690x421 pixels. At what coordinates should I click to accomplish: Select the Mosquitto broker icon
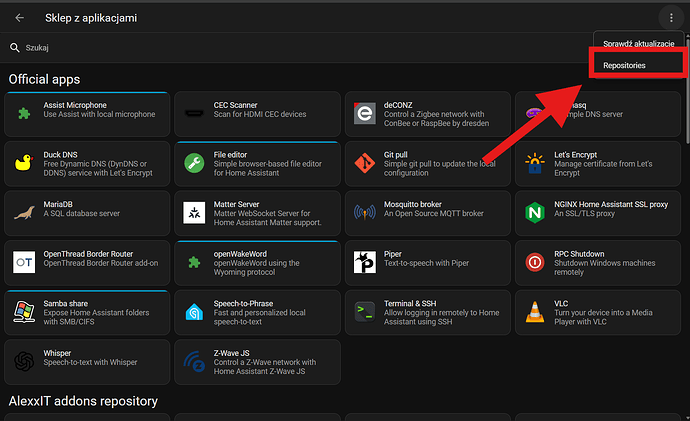click(365, 212)
